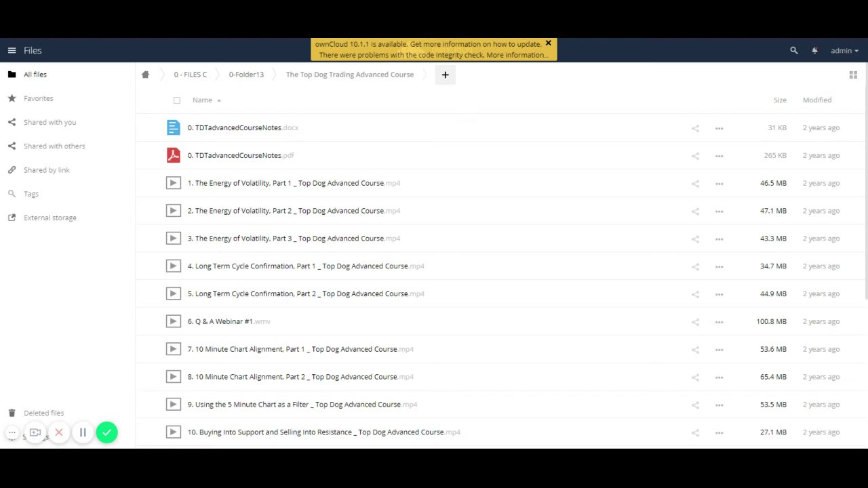Pause the screen recording
The height and width of the screenshot is (488, 868).
coord(83,432)
